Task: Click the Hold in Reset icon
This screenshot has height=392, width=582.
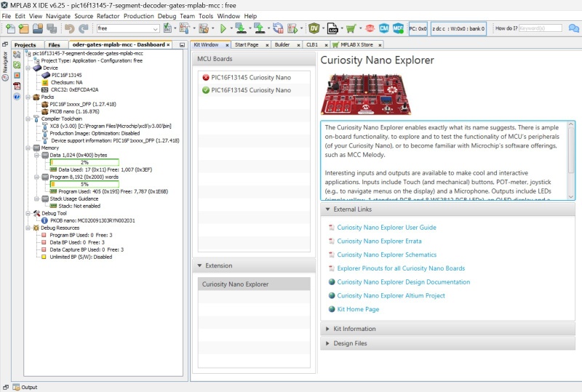Action: coord(278,28)
